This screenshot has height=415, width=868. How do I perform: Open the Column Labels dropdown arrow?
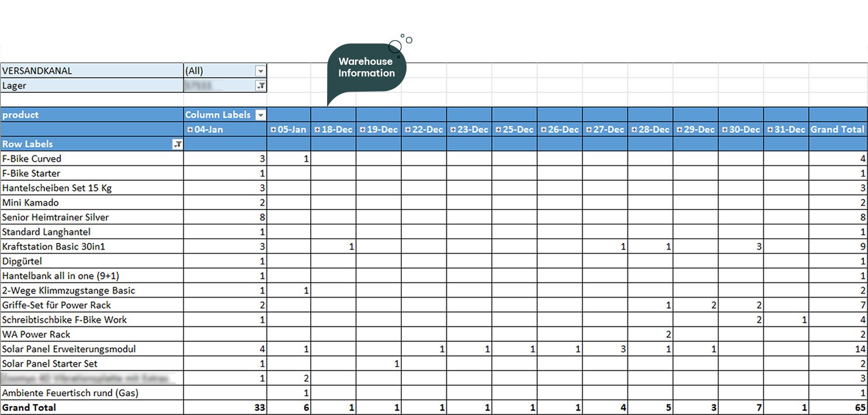pos(261,115)
